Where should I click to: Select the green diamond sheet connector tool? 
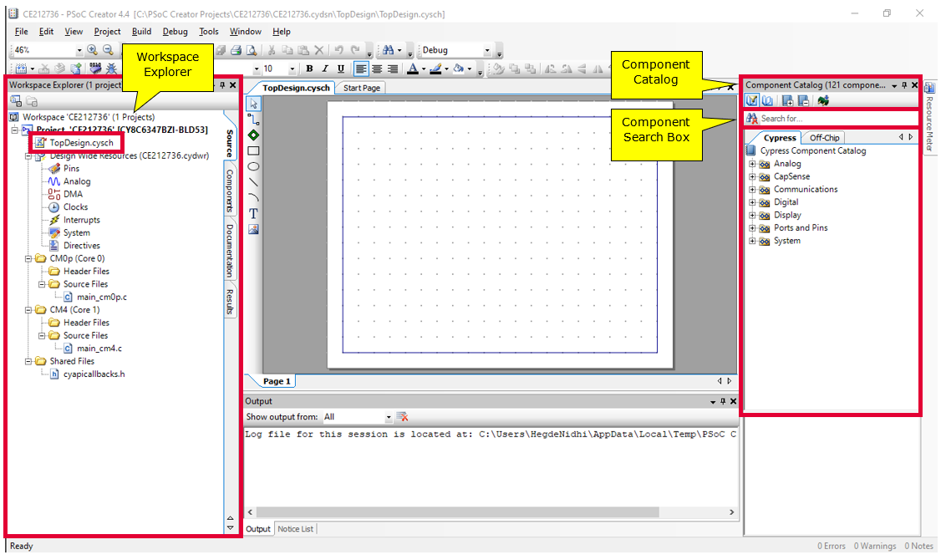tap(253, 135)
